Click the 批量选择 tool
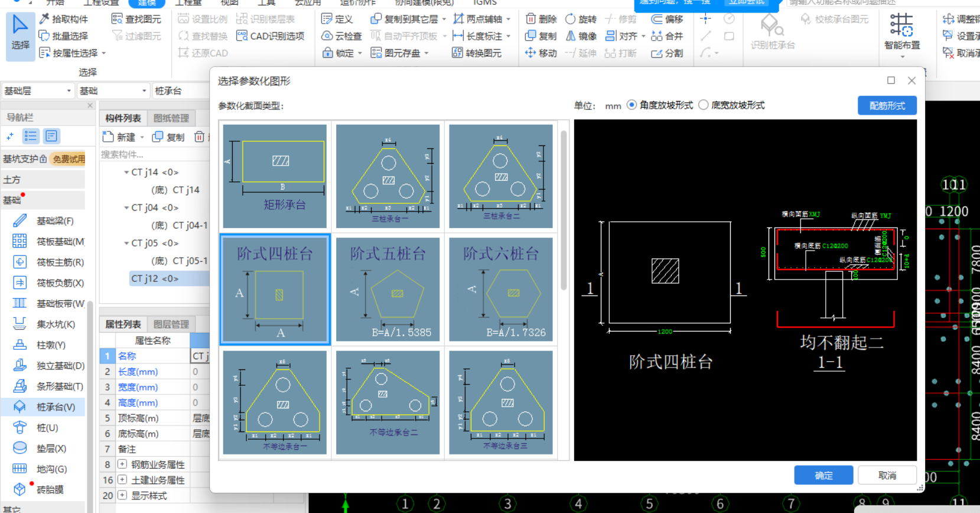This screenshot has width=980, height=513. [x=64, y=36]
